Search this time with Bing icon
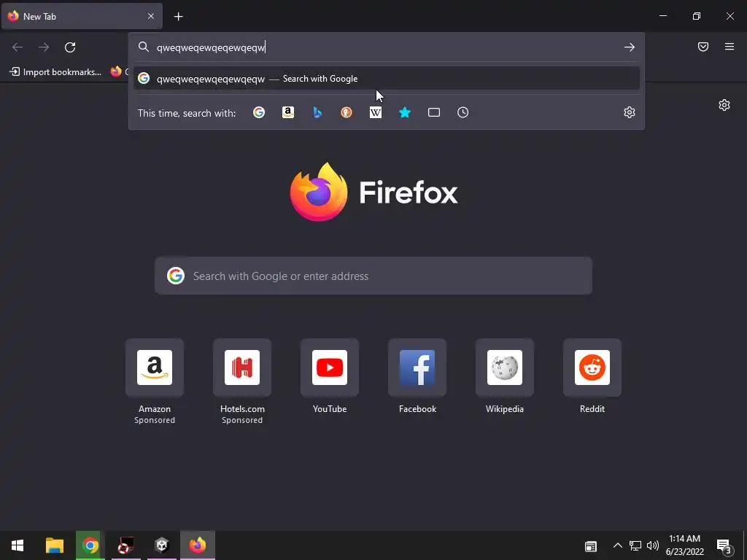The height and width of the screenshot is (560, 747). 317,112
